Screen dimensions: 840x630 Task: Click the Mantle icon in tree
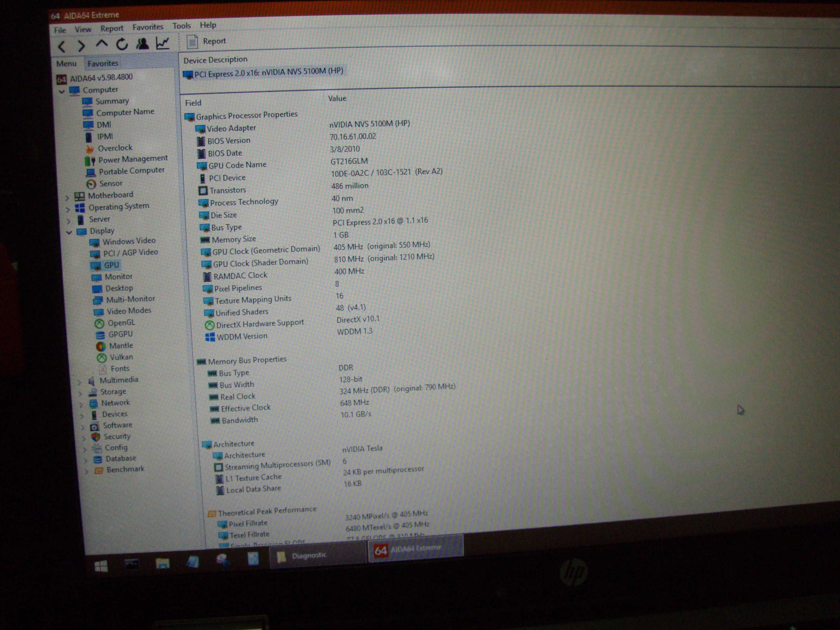tap(101, 346)
